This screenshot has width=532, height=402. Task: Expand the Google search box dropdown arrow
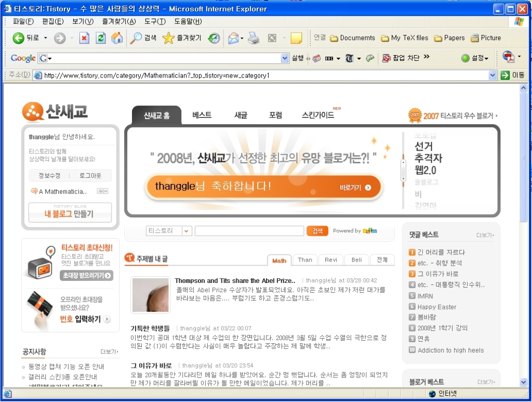pos(285,58)
